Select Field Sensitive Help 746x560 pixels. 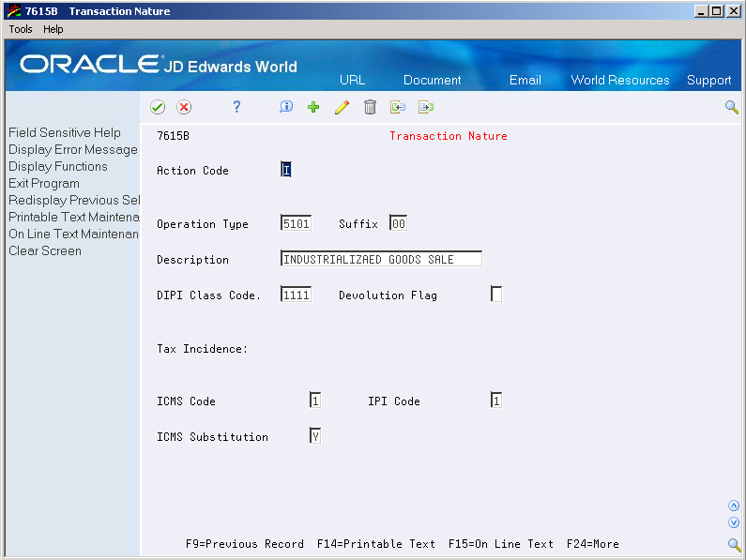pyautogui.click(x=65, y=133)
